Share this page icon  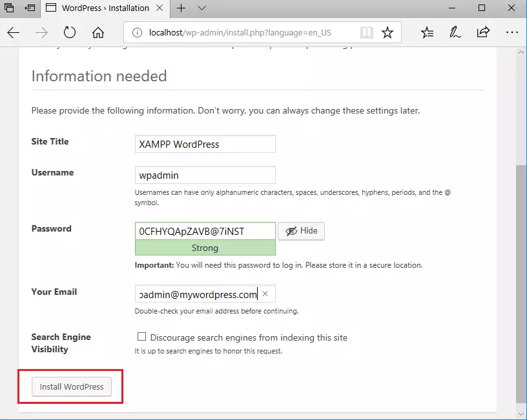coord(483,32)
